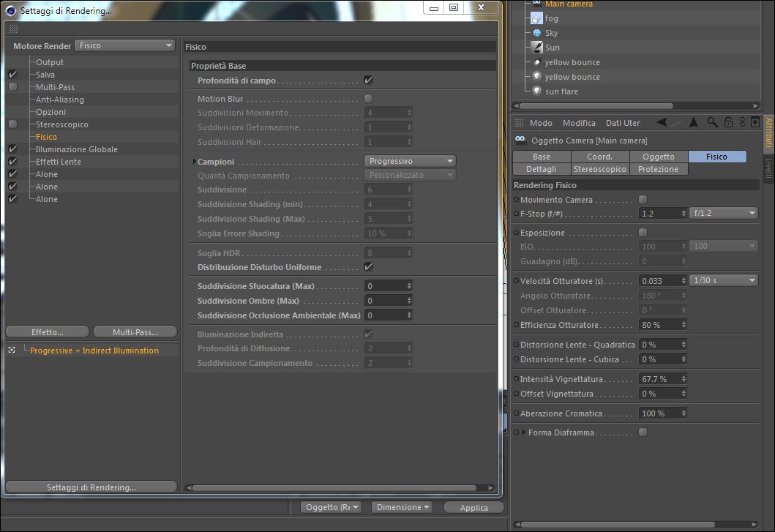Click the new attribute manager plus icon
This screenshot has width=775, height=532.
click(x=755, y=122)
